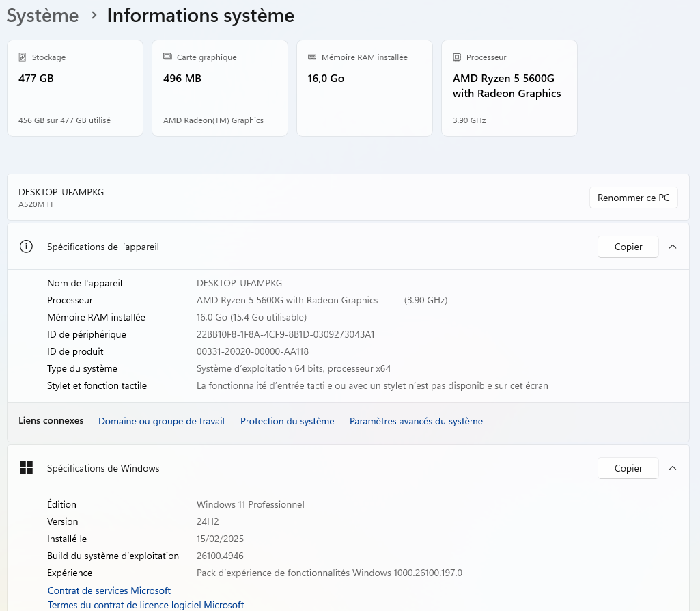700x611 pixels.
Task: Click the Nom de l'appareil value DESKTOP-UFAMPKG
Action: (x=239, y=283)
